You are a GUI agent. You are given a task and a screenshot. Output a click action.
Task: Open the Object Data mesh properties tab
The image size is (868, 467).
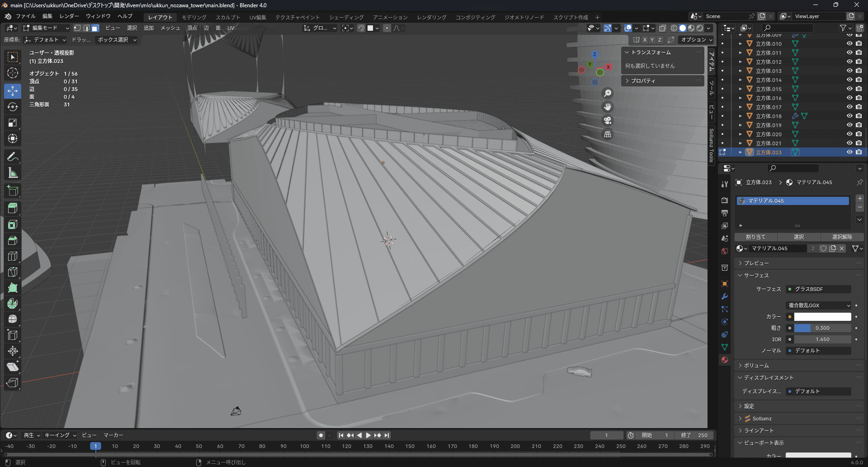point(725,347)
